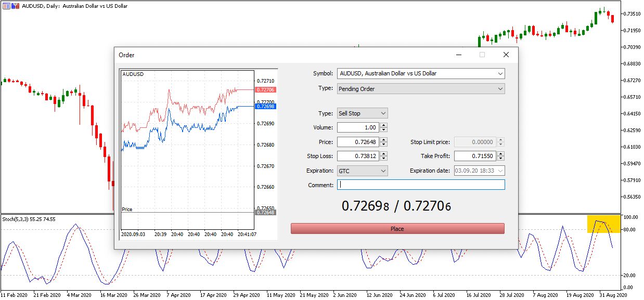Click the Price line label in tick chart

click(x=127, y=210)
